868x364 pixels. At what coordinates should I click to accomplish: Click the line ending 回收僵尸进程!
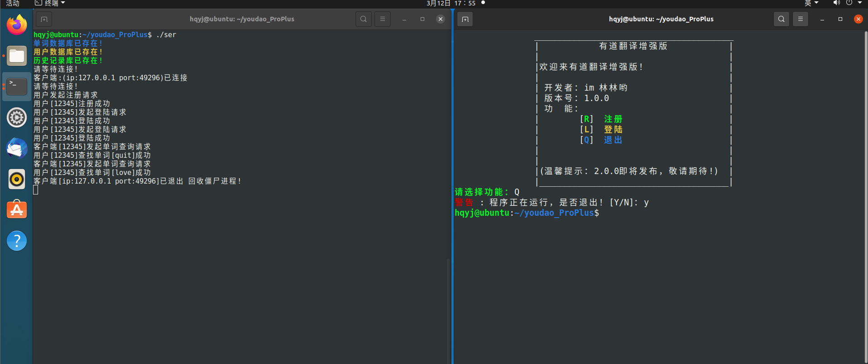click(x=138, y=181)
